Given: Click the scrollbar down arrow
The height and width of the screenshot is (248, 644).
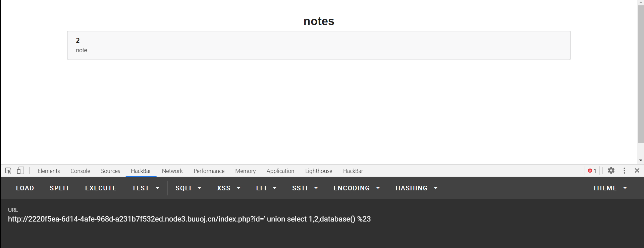Looking at the screenshot, I should pyautogui.click(x=641, y=161).
